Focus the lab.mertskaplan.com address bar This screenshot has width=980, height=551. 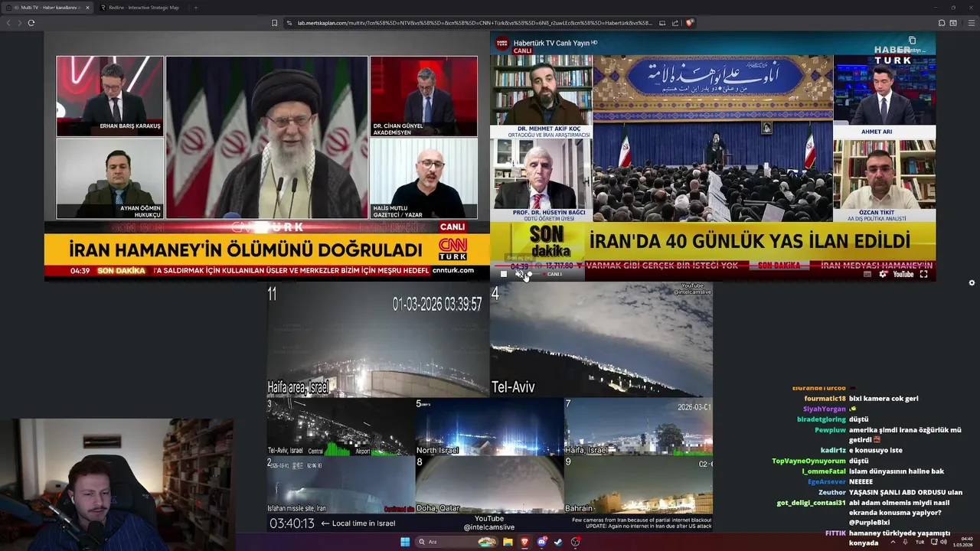(467, 23)
